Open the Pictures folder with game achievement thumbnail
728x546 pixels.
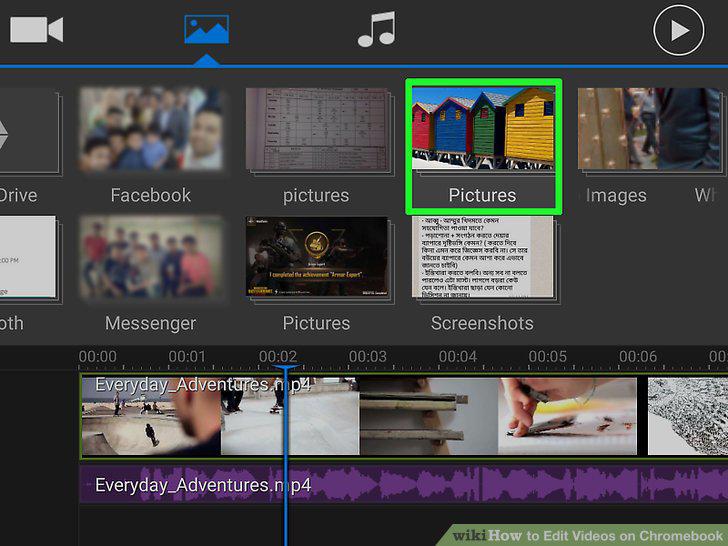(318, 257)
